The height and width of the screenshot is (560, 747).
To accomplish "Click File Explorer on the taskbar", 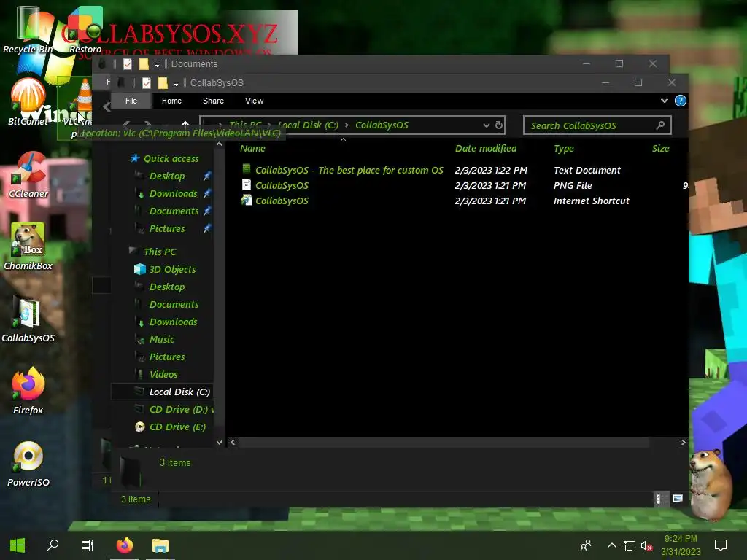I will pyautogui.click(x=160, y=545).
